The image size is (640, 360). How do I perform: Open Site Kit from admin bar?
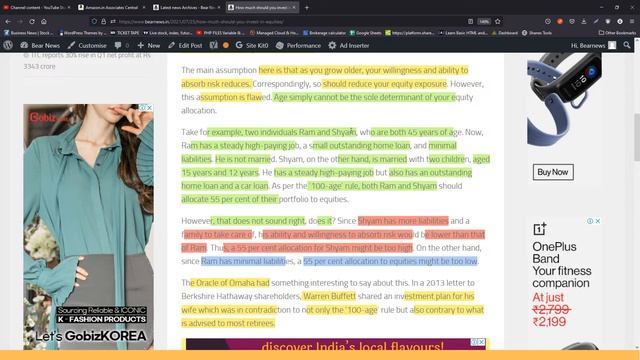click(x=252, y=45)
